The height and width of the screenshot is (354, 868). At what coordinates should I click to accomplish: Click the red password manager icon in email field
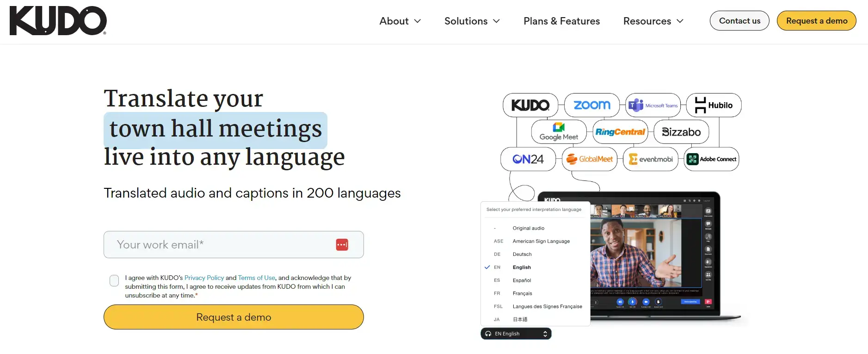click(342, 245)
